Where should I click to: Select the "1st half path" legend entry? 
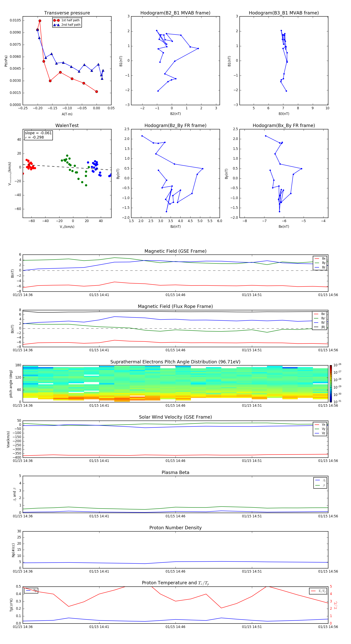(67, 20)
